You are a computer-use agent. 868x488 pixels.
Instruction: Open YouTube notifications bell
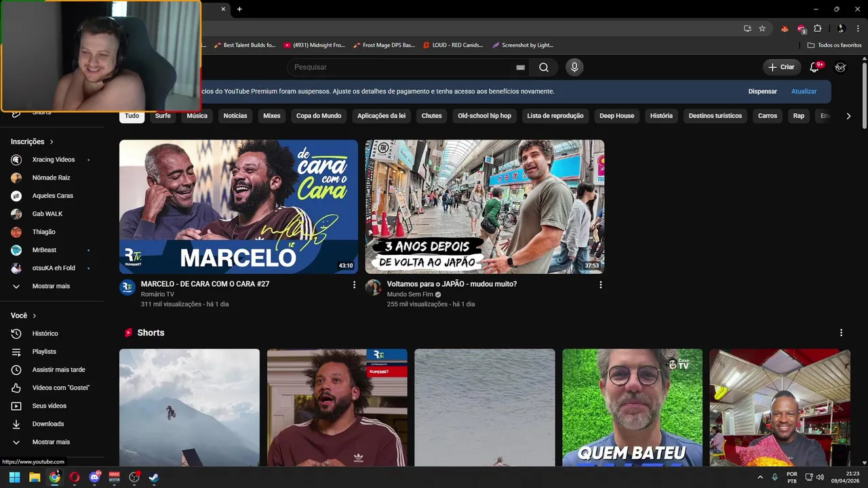[x=815, y=67]
